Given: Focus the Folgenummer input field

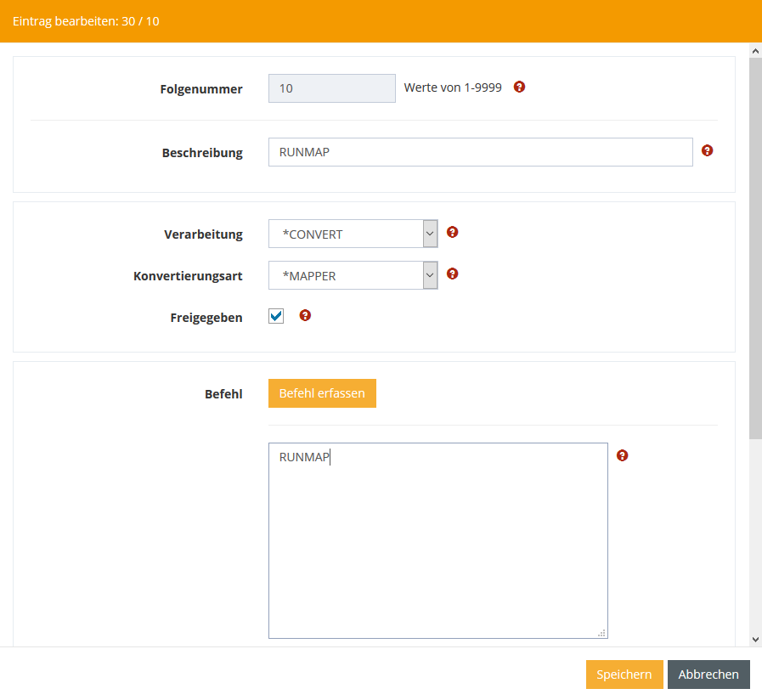Looking at the screenshot, I should (x=332, y=88).
